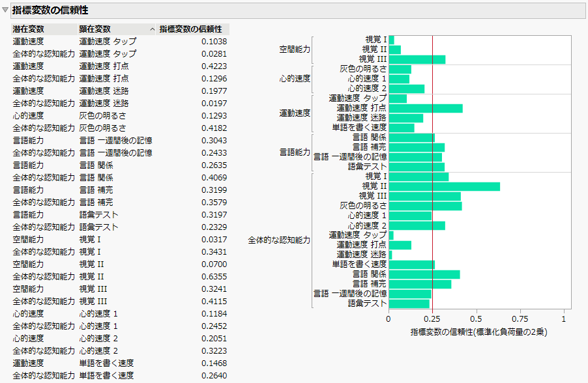The width and height of the screenshot is (588, 383).
Task: Select the table cell showing 0.3579
Action: (214, 203)
